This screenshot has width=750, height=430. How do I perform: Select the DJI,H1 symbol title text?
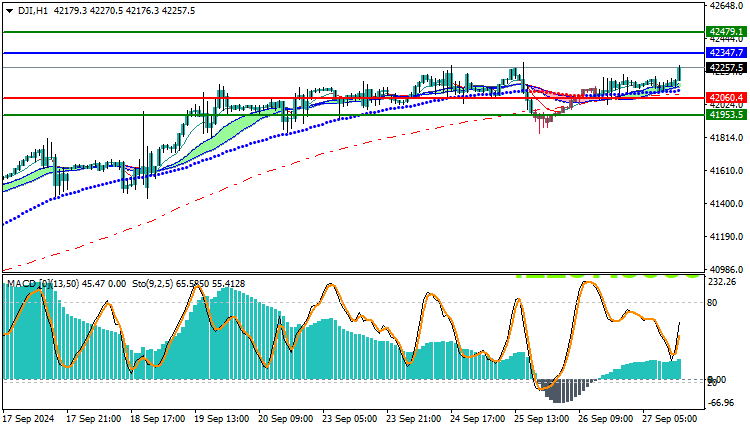(x=33, y=11)
